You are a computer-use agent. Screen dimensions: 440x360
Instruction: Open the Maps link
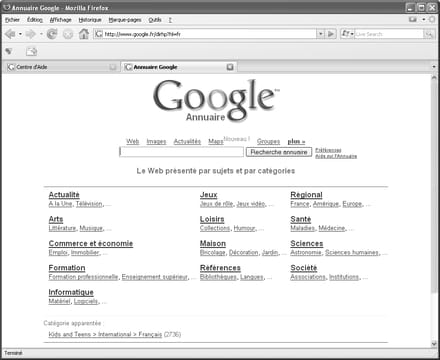pos(216,141)
